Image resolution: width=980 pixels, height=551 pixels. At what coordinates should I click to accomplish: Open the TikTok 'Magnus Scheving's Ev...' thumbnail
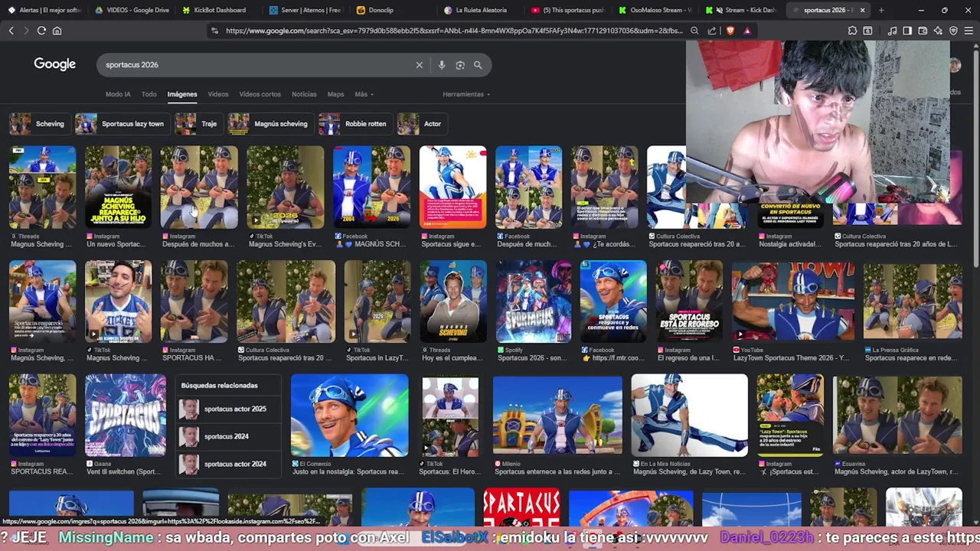point(286,187)
